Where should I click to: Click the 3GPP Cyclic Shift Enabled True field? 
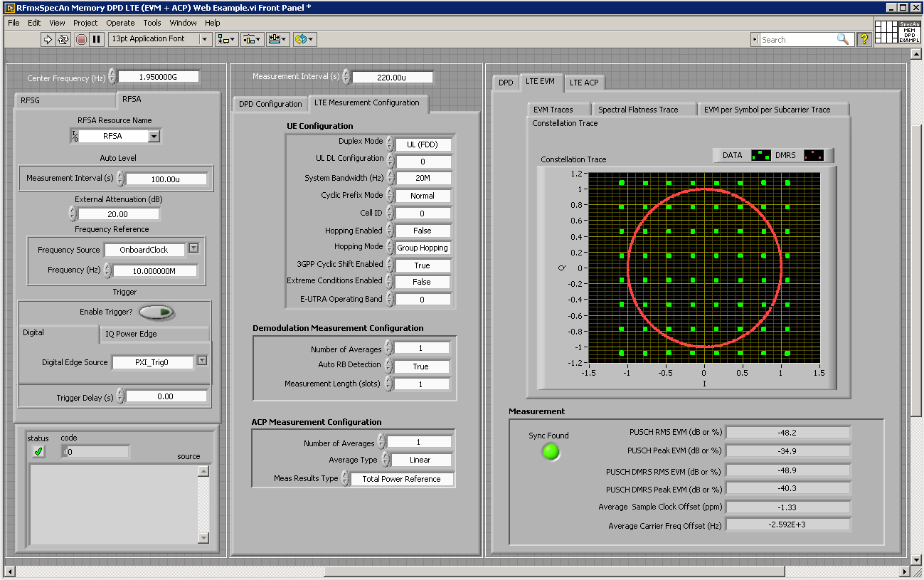pos(423,265)
